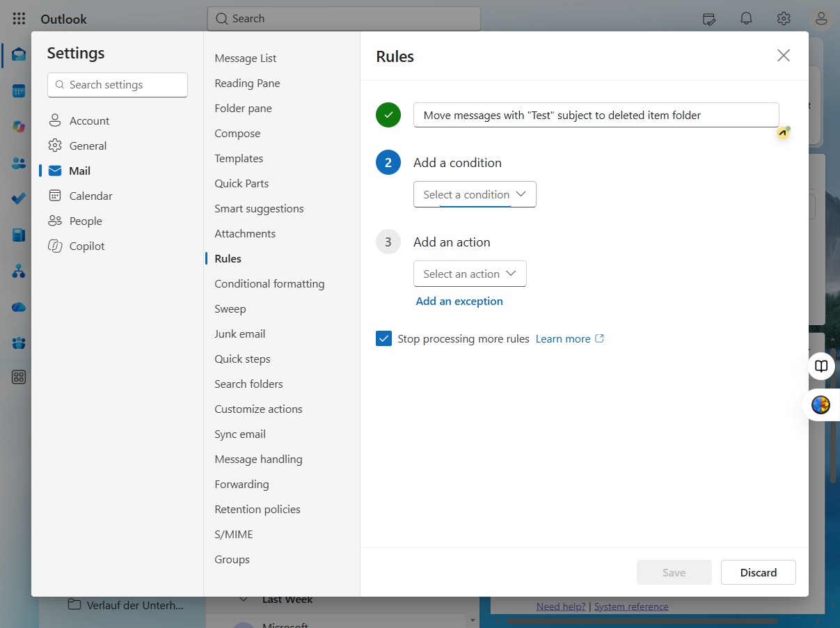This screenshot has height=628, width=840.
Task: Go to Message List settings
Action: click(246, 58)
